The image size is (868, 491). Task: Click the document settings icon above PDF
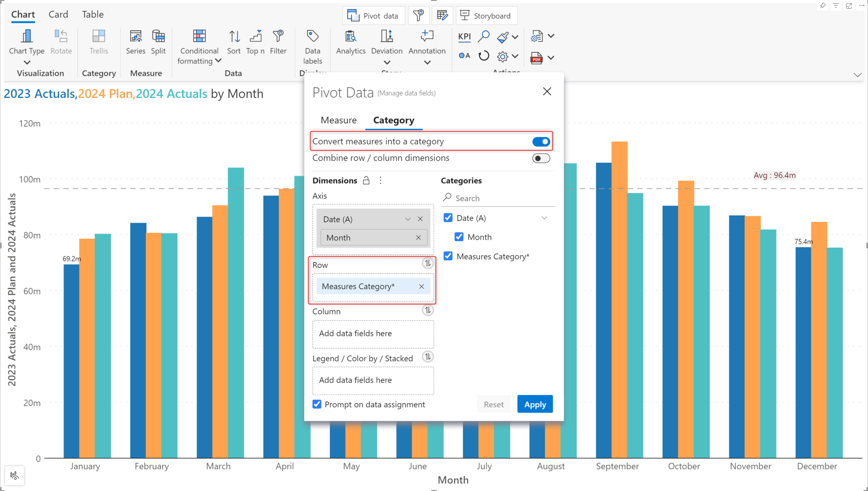pyautogui.click(x=536, y=37)
